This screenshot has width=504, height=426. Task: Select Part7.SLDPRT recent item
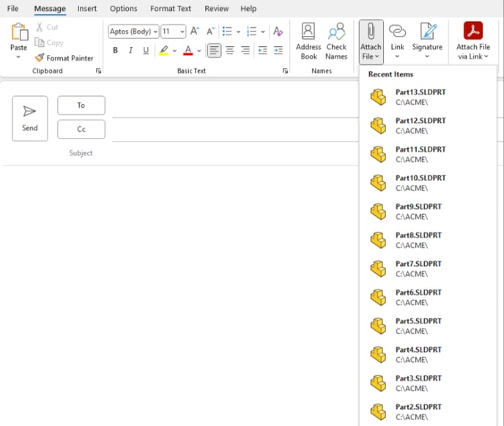(428, 269)
